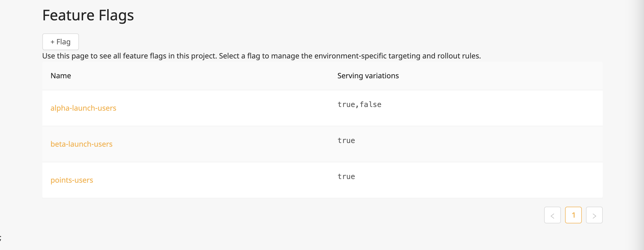644x250 pixels.
Task: Go to the next page arrow
Action: (x=594, y=215)
